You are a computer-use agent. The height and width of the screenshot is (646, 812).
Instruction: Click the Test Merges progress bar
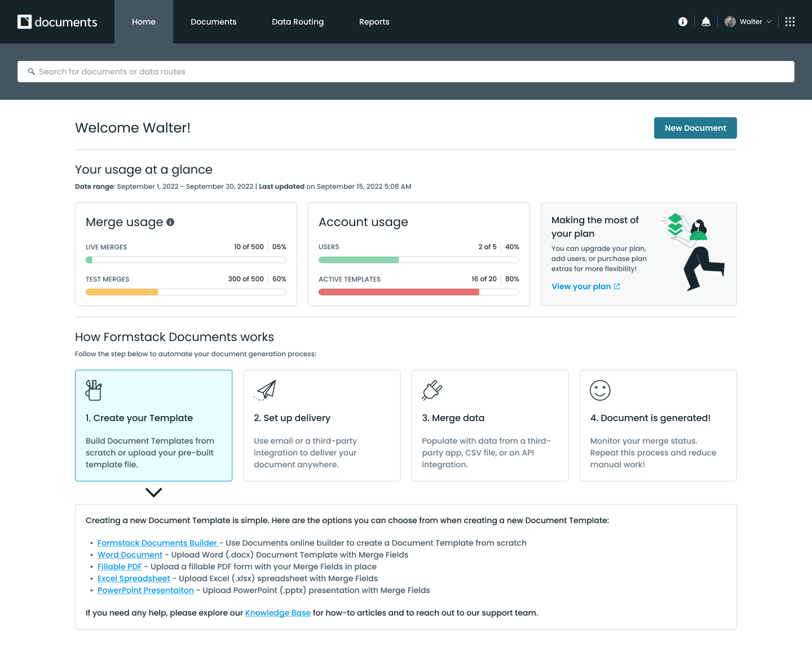tap(186, 291)
